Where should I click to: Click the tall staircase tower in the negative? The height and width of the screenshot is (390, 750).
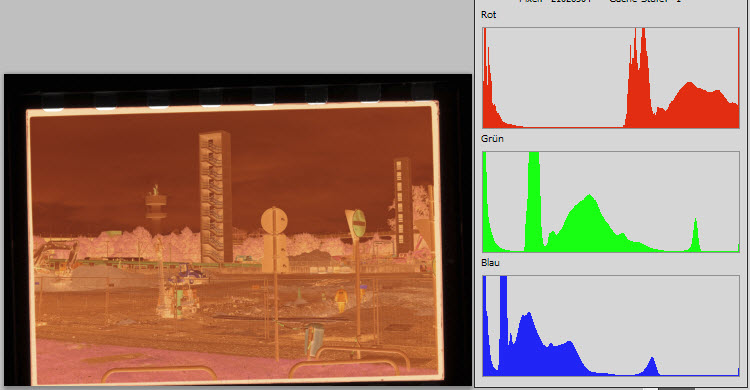coord(215,196)
